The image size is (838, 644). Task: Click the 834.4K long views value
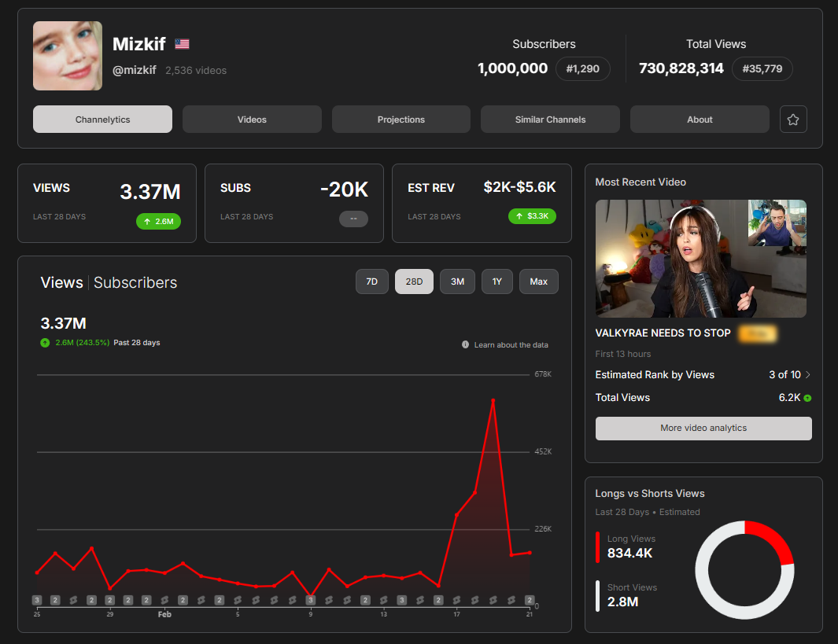coord(629,554)
